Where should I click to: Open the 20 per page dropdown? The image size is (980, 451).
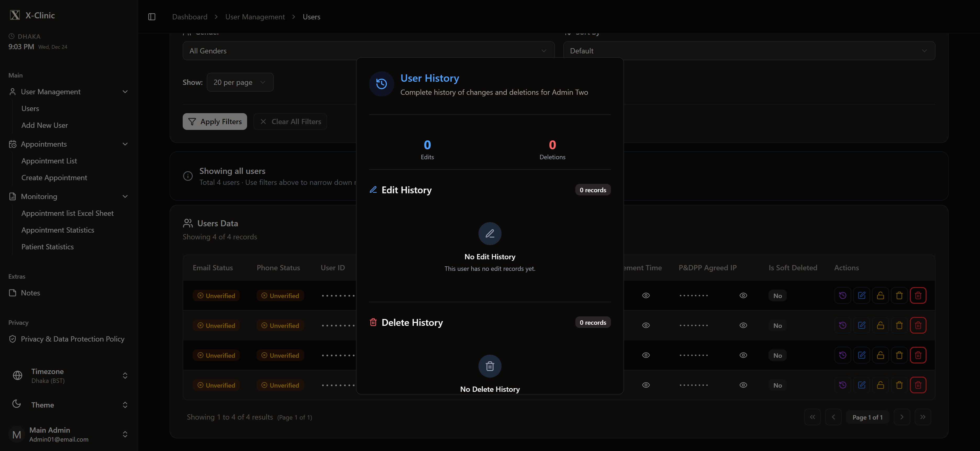[x=240, y=82]
